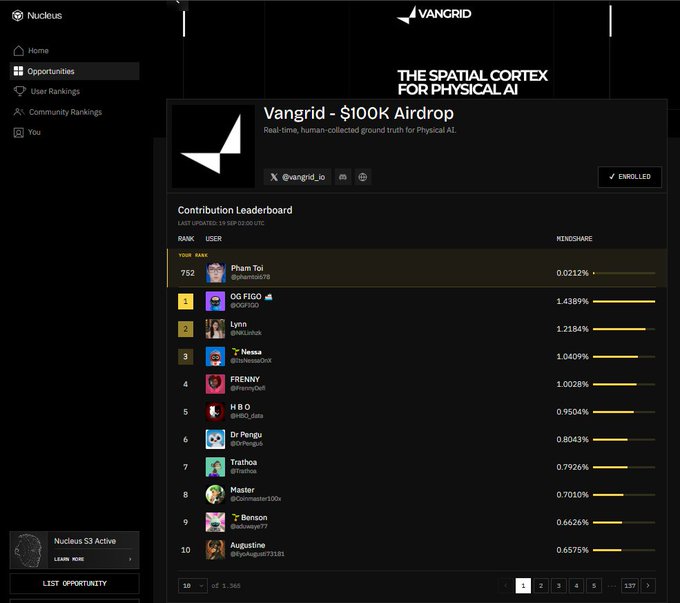Click the 1.0028% mindshare value

coord(572,384)
